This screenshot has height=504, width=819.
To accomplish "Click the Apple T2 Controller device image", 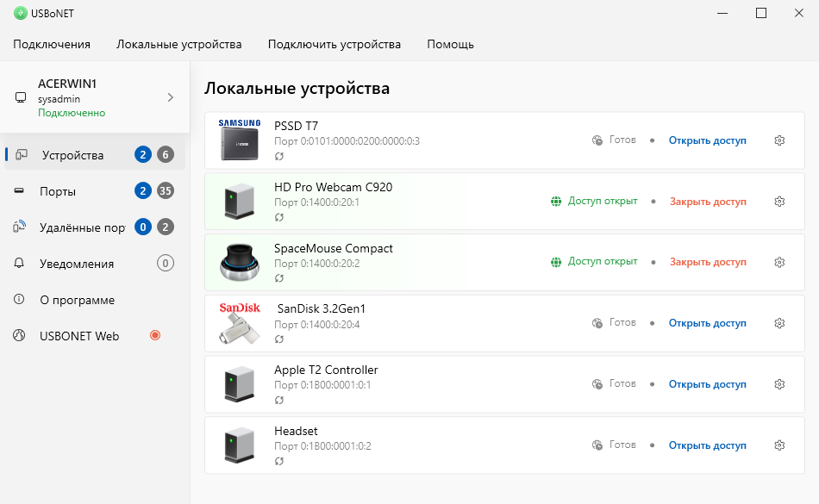I will 239,384.
